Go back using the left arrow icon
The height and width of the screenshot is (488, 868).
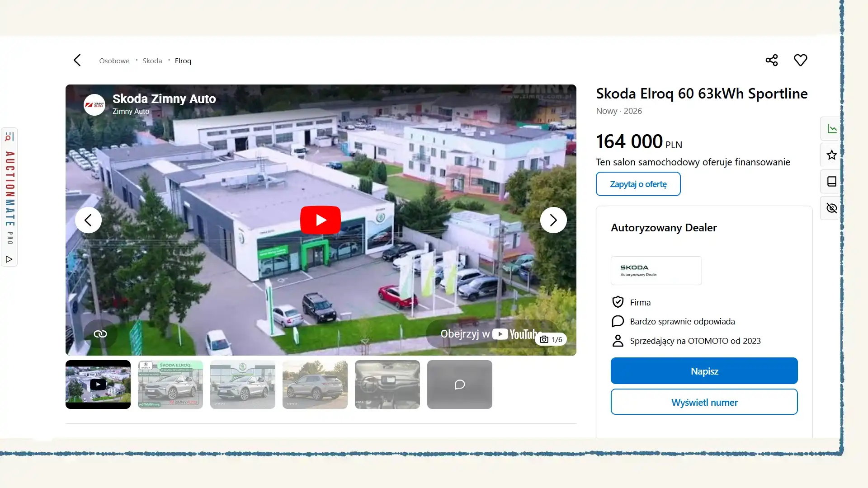pyautogui.click(x=77, y=60)
